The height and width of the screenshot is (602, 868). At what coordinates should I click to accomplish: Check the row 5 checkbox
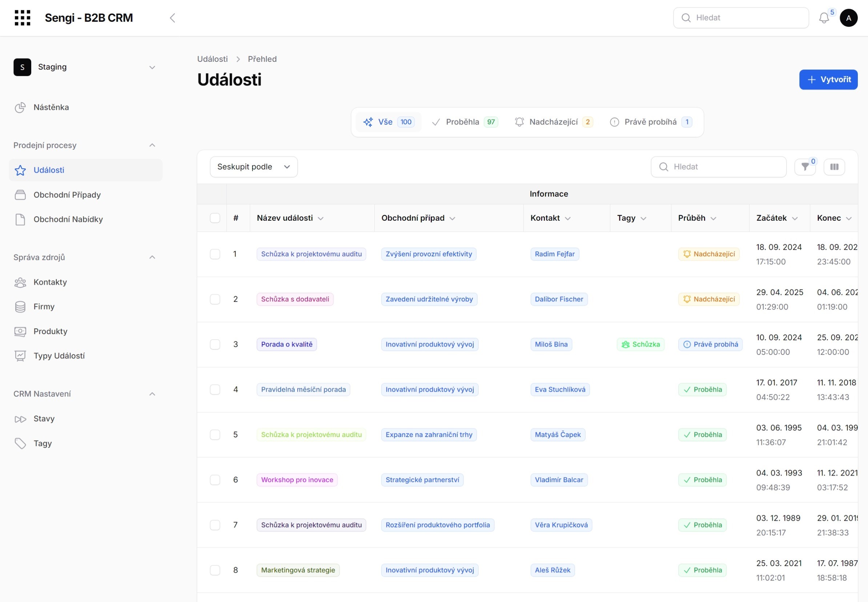(x=215, y=435)
